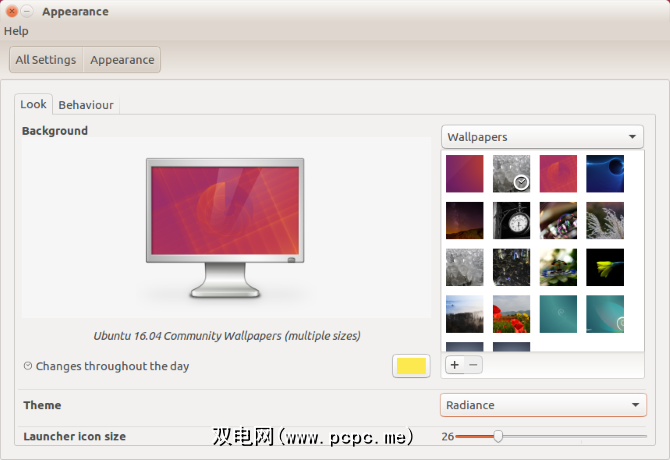Remove wallpaper with the minus button
The width and height of the screenshot is (670, 460).
click(x=473, y=365)
